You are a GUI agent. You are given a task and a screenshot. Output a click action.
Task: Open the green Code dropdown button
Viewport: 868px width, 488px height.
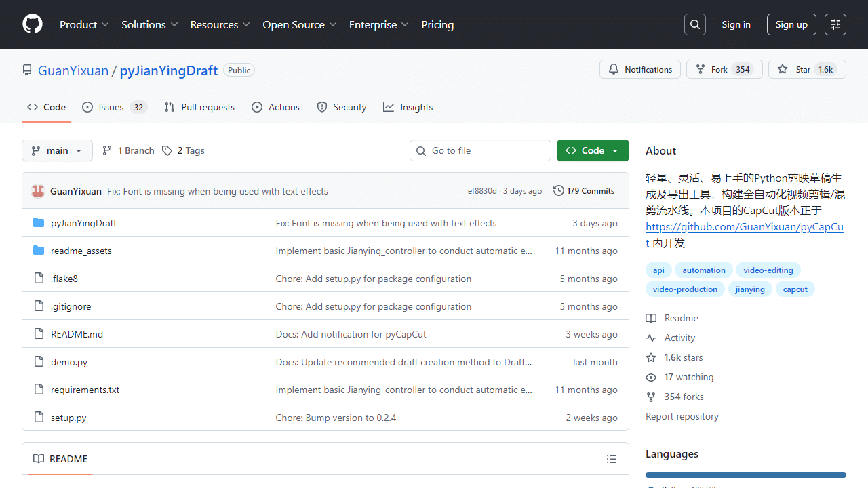593,150
